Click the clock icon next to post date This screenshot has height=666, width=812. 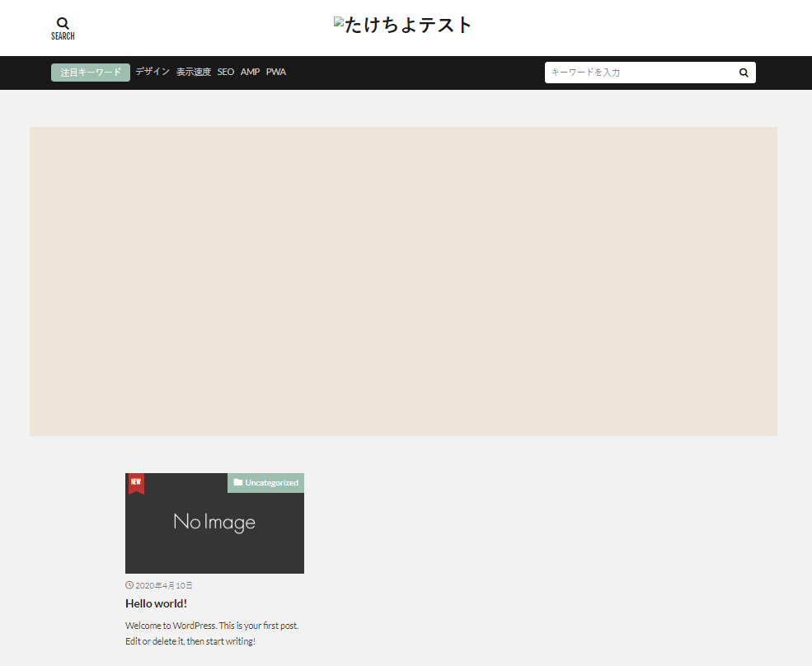point(129,585)
